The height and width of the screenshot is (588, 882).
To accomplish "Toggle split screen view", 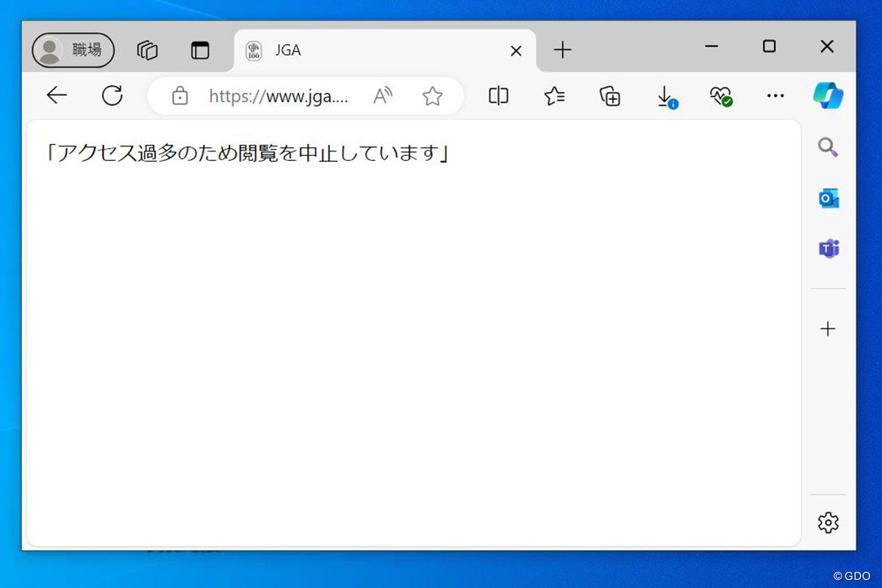I will [x=498, y=96].
